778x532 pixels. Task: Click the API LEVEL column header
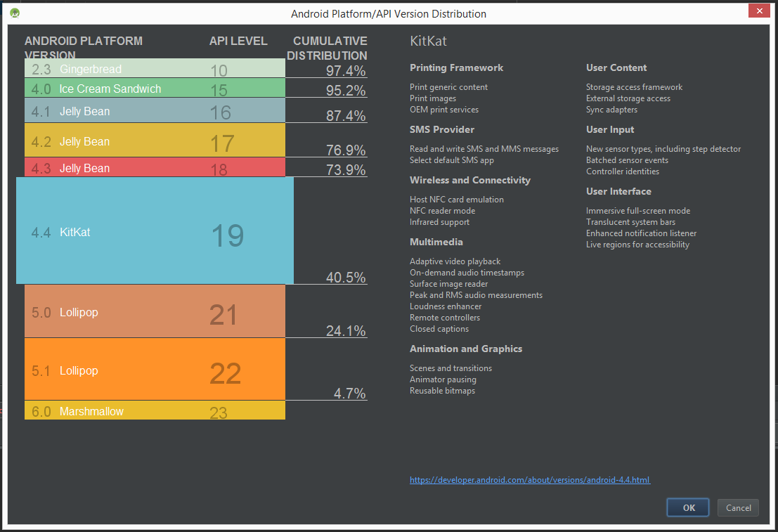[x=238, y=41]
